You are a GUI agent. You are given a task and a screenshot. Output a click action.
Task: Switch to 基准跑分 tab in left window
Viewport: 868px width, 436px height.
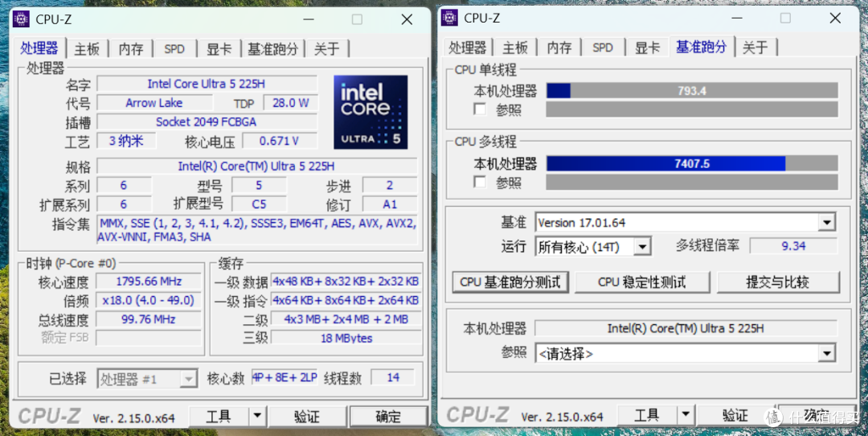[x=273, y=49]
